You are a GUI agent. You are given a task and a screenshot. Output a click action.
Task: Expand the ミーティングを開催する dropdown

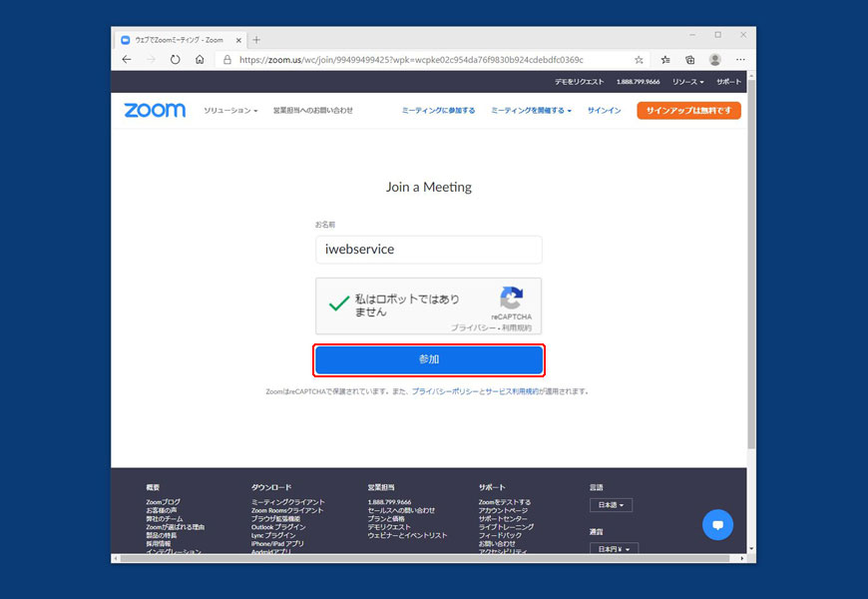click(x=531, y=110)
